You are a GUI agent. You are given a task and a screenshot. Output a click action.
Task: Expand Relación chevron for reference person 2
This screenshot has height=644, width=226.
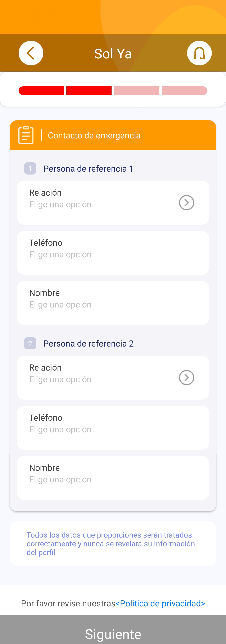(186, 378)
